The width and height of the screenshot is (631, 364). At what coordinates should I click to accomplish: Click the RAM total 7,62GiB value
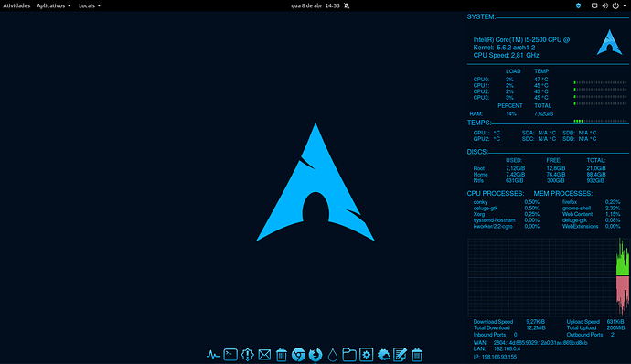(544, 114)
